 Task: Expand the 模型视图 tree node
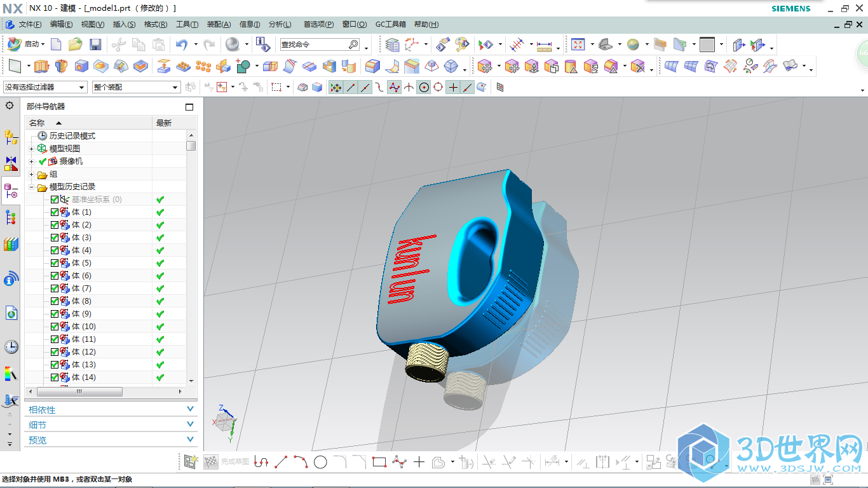pyautogui.click(x=32, y=149)
